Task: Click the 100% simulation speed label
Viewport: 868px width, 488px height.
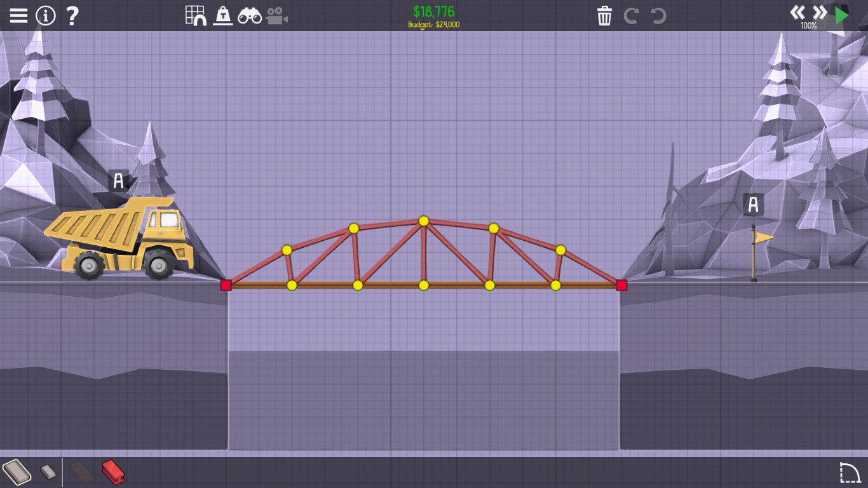Action: point(809,26)
